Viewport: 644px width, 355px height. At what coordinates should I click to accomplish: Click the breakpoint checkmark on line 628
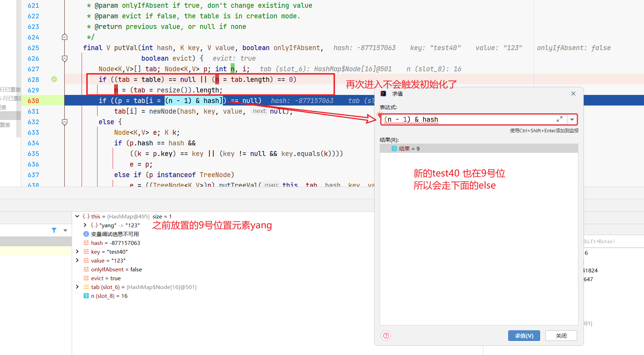[54, 79]
